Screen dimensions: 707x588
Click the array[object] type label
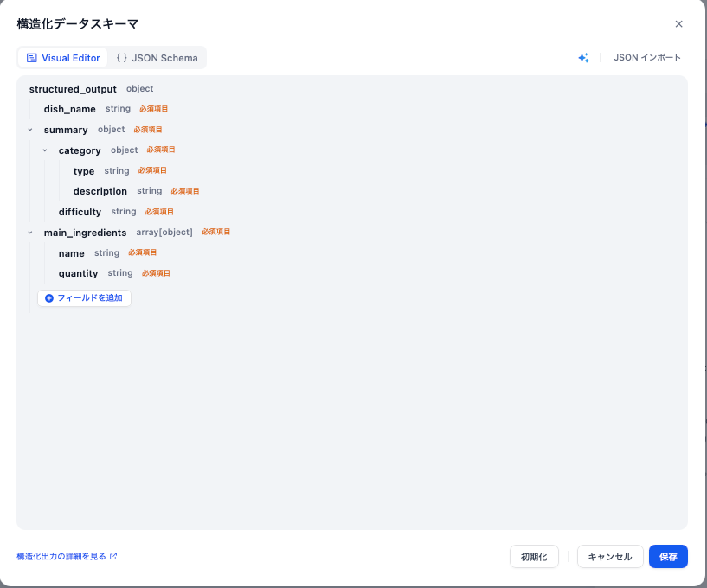point(164,232)
